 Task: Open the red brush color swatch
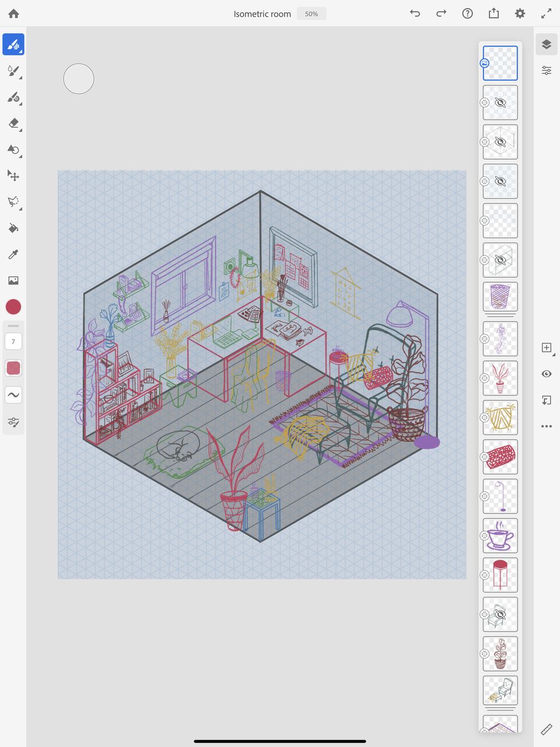(13, 307)
